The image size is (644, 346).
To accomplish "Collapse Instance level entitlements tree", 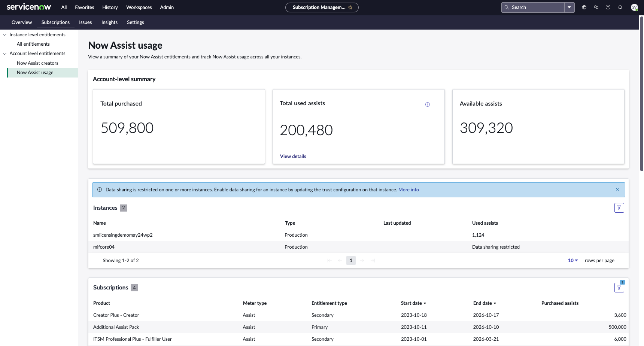I will click(x=5, y=35).
